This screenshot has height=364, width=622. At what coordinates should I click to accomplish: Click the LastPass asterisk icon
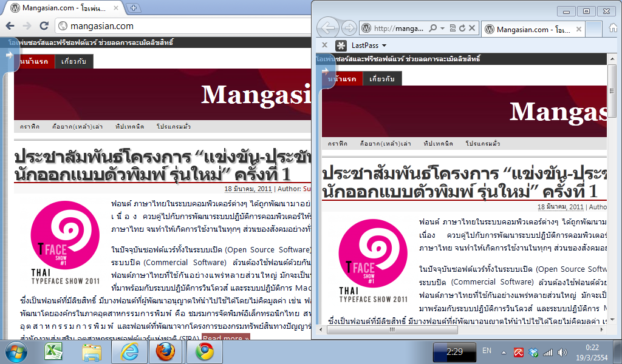(x=341, y=45)
